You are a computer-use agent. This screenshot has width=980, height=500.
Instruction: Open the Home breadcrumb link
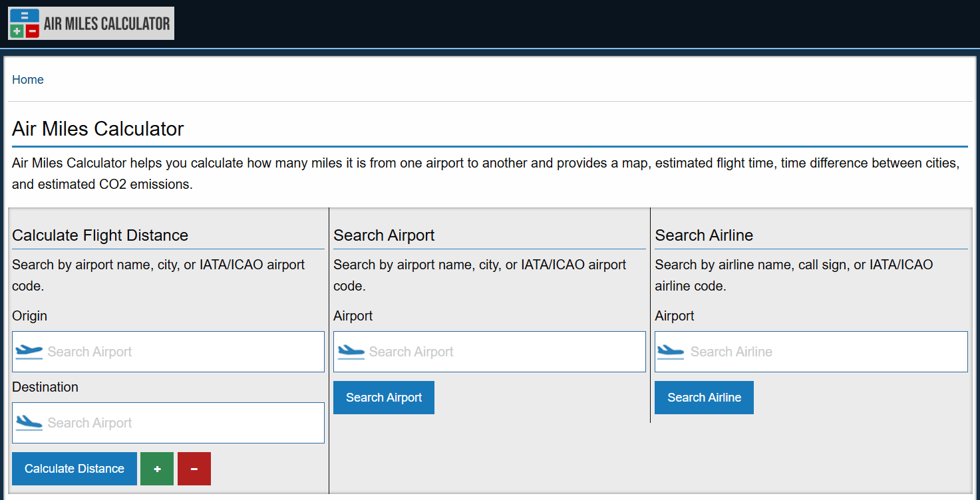[x=27, y=79]
